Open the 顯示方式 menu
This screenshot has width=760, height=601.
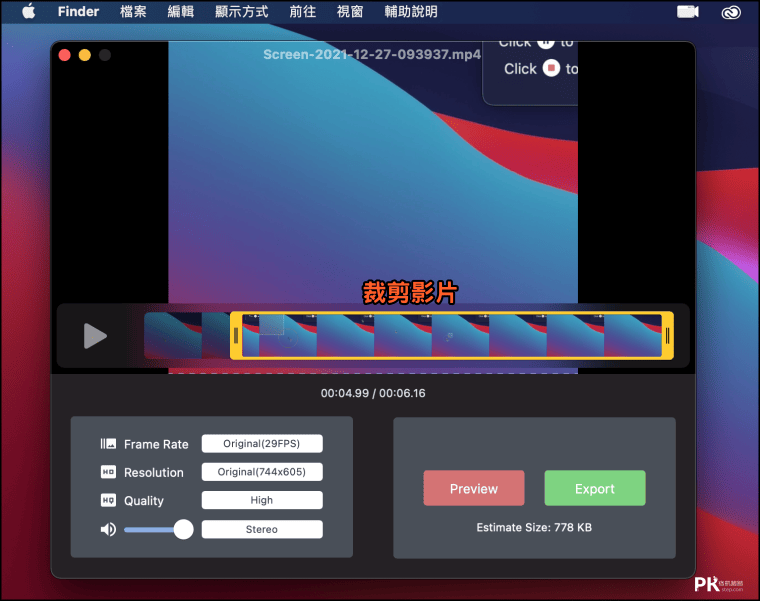(241, 11)
